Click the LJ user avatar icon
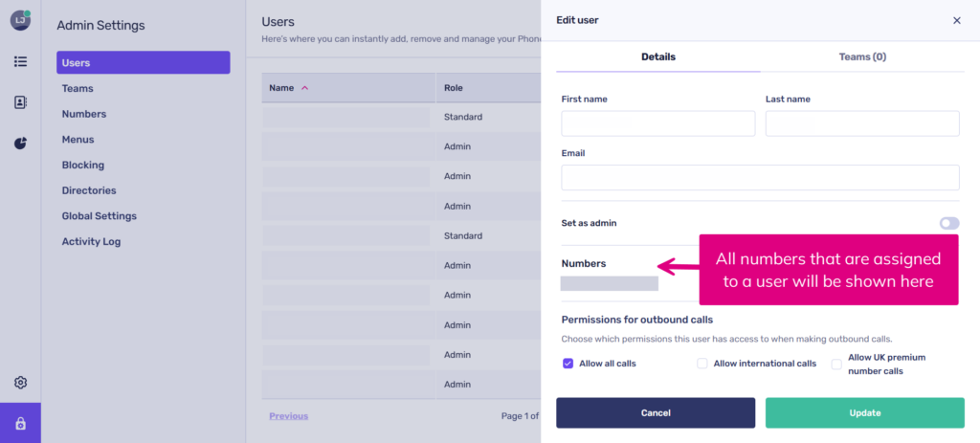 point(20,20)
